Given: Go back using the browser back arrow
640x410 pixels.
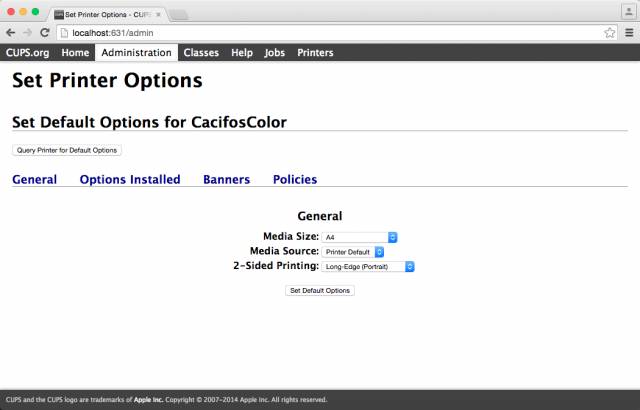Looking at the screenshot, I should tap(11, 33).
